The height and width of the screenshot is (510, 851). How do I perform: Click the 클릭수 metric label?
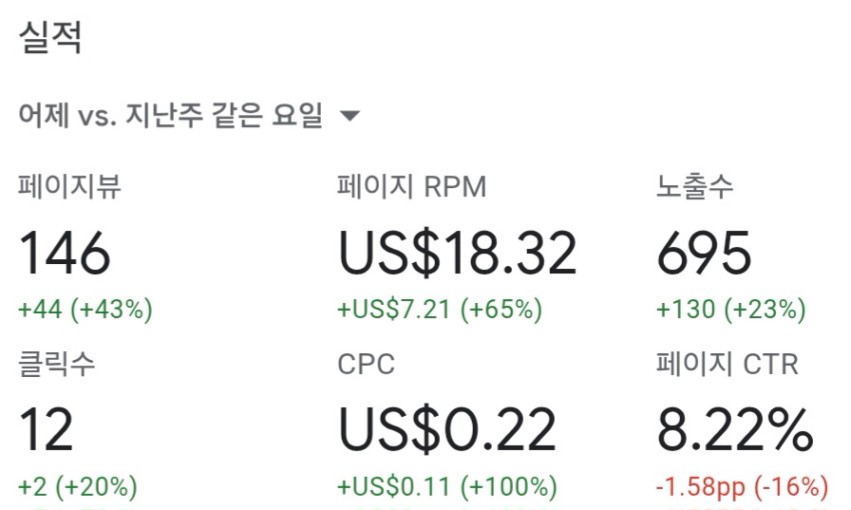coord(57,364)
